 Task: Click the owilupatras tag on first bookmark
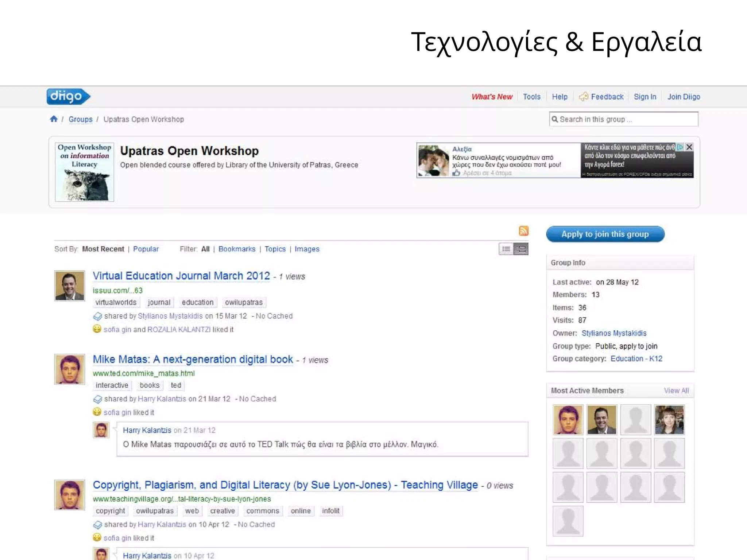244,302
